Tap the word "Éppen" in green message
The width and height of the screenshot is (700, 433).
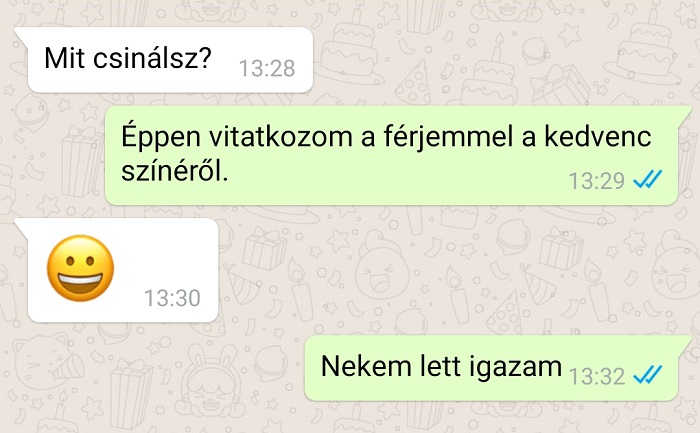(161, 136)
